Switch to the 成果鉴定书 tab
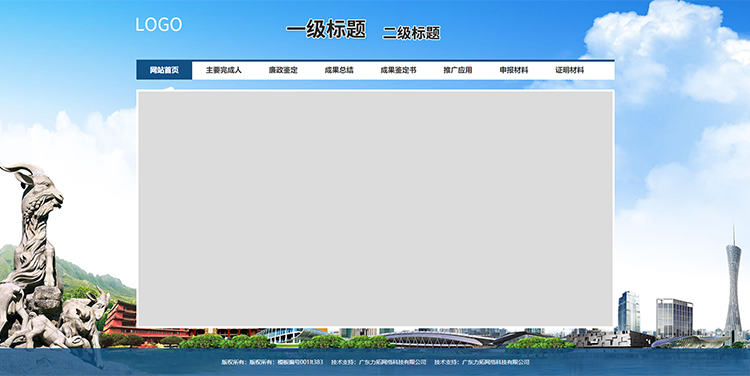The image size is (750, 376). [x=398, y=70]
